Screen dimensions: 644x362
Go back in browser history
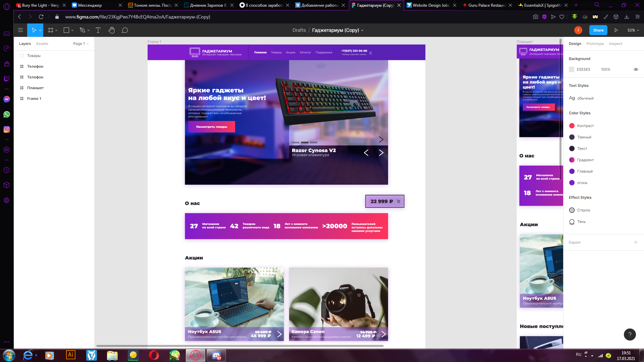pyautogui.click(x=19, y=17)
